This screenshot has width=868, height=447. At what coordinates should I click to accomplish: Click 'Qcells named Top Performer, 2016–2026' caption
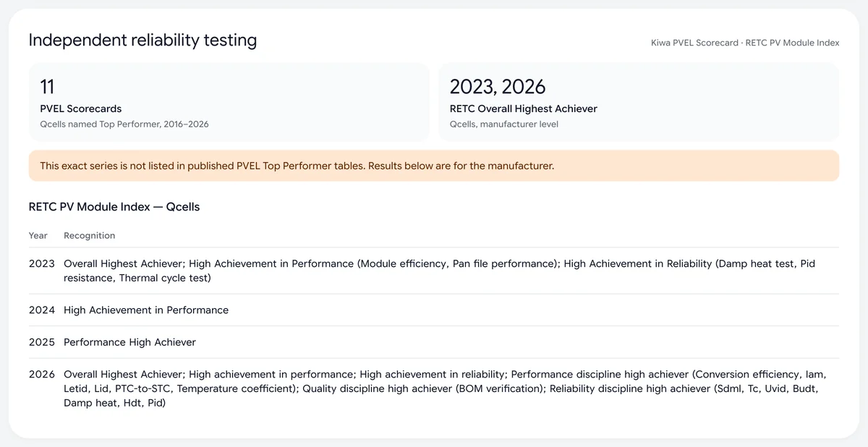click(124, 124)
